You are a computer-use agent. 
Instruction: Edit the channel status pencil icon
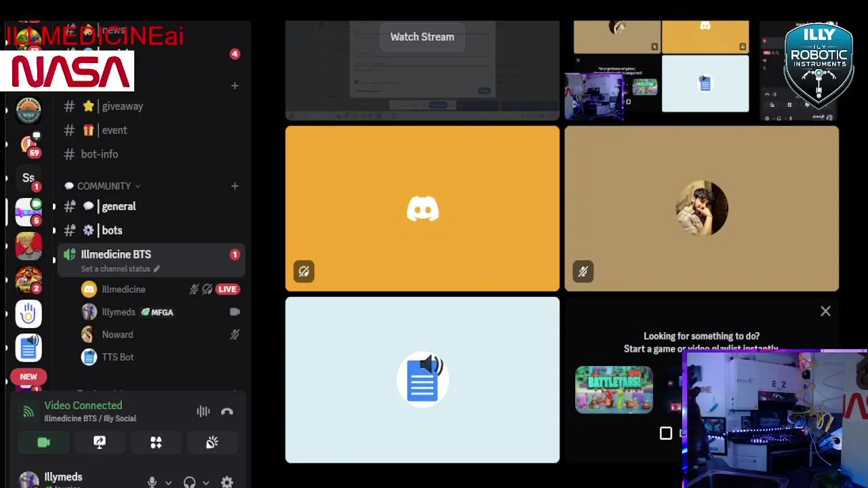[157, 269]
